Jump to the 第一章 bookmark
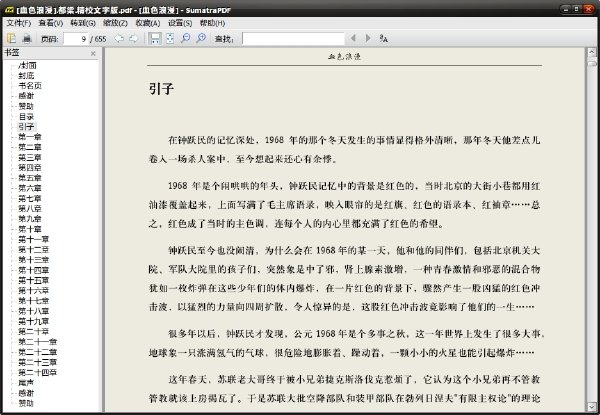The image size is (600, 415). point(30,137)
